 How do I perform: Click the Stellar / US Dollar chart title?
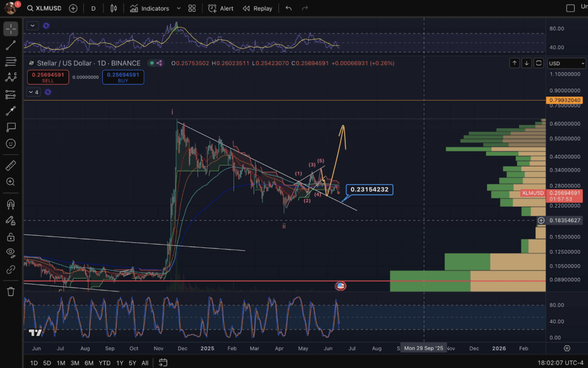88,63
